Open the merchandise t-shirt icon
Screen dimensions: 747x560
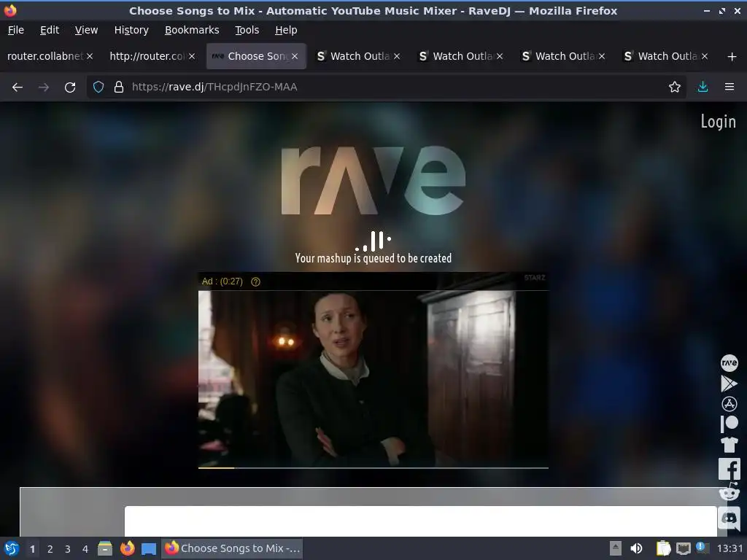tap(729, 444)
